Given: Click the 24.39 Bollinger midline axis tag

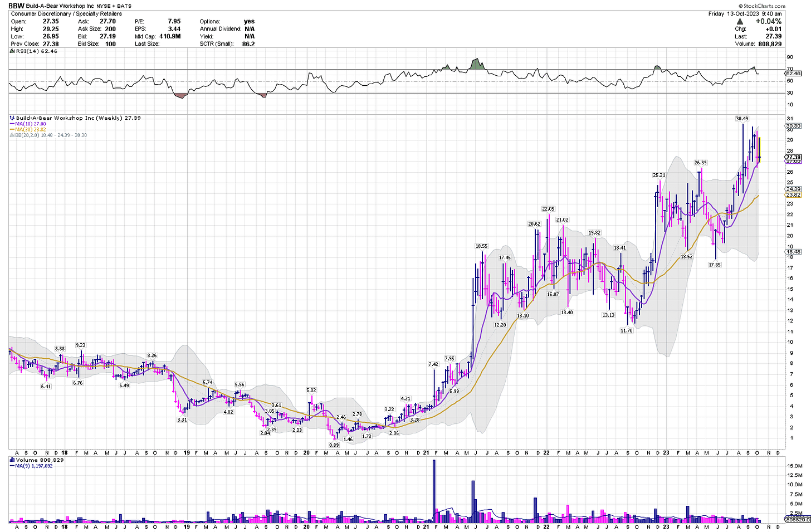Looking at the screenshot, I should [x=793, y=189].
